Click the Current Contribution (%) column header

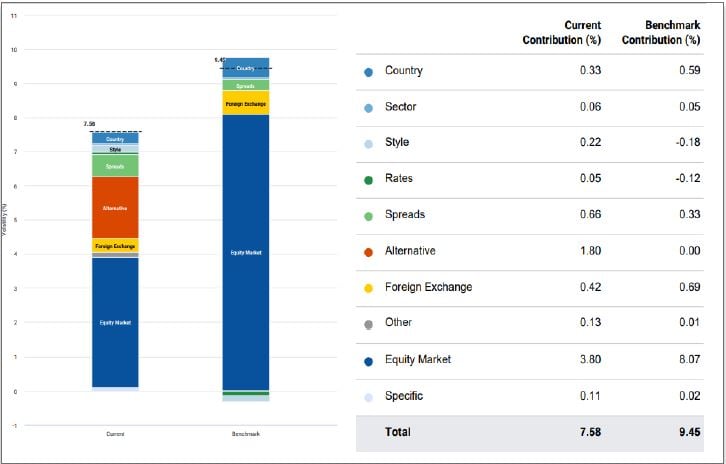point(560,33)
